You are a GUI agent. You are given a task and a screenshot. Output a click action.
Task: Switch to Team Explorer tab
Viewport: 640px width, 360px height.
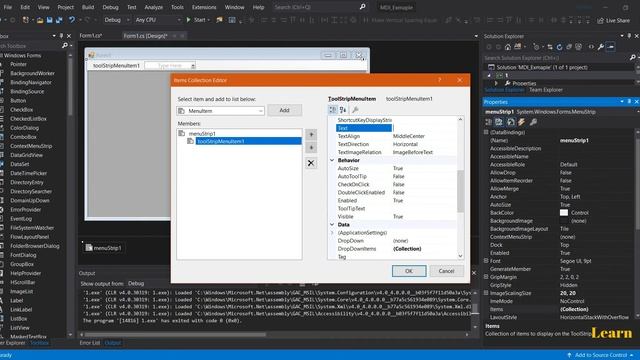546,90
